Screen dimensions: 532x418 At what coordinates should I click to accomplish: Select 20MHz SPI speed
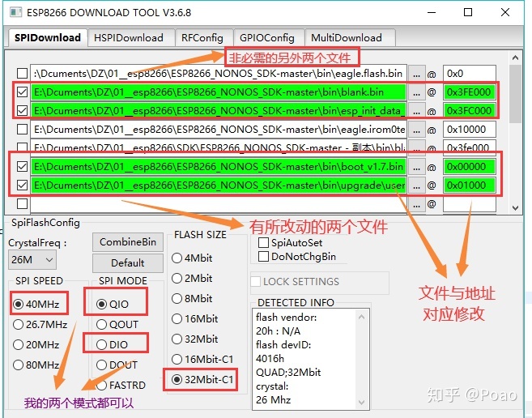coord(36,344)
